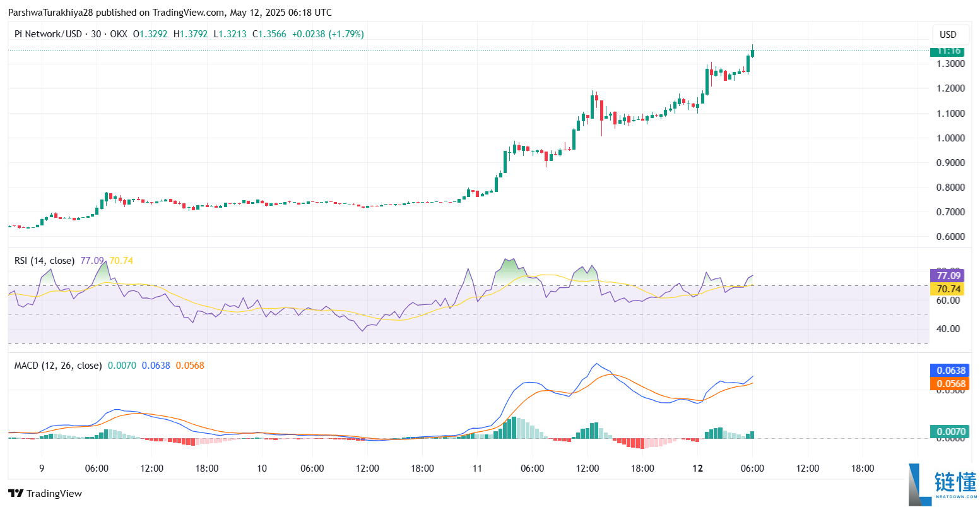980x507 pixels.
Task: Click the May 12 date label on time axis
Action: pos(698,469)
